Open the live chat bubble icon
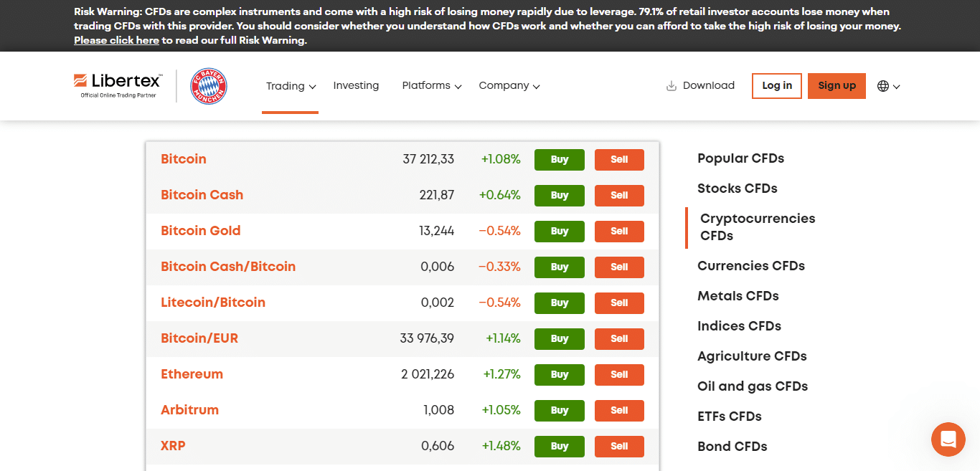The width and height of the screenshot is (980, 471). pyautogui.click(x=948, y=439)
